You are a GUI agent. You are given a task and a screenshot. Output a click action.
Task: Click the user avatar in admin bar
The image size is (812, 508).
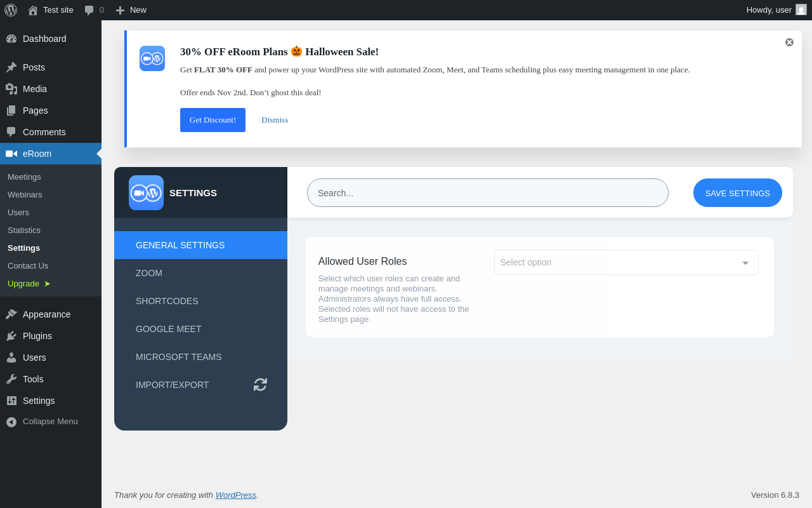point(801,10)
